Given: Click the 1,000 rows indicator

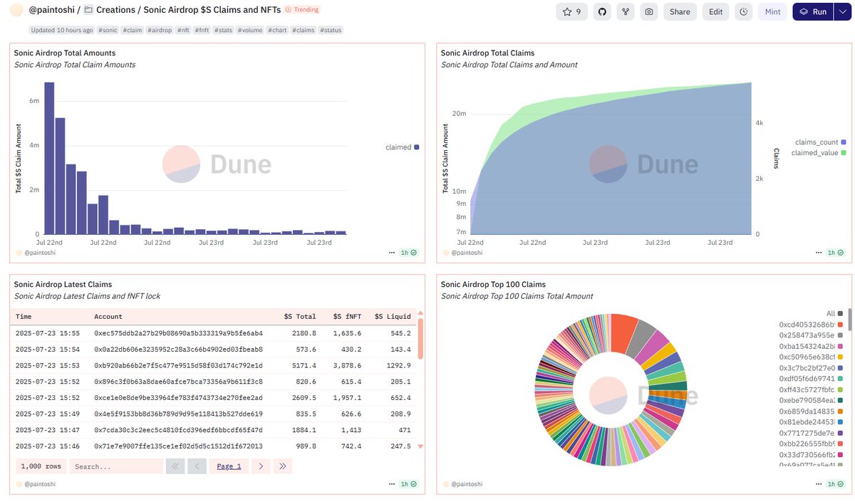Looking at the screenshot, I should click(x=41, y=466).
